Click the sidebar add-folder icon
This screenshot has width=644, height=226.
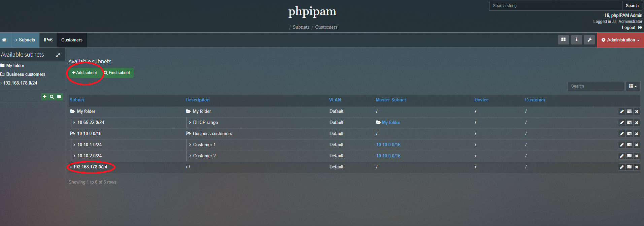(x=59, y=97)
